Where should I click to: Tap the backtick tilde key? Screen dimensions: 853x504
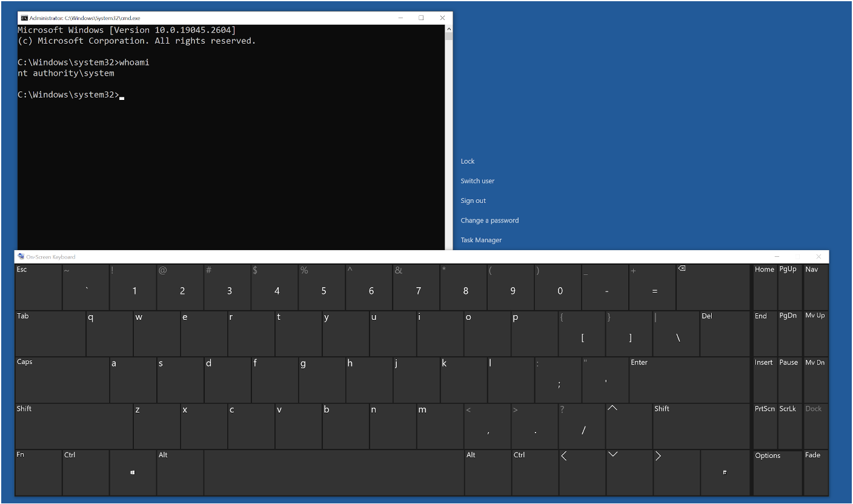pos(86,287)
